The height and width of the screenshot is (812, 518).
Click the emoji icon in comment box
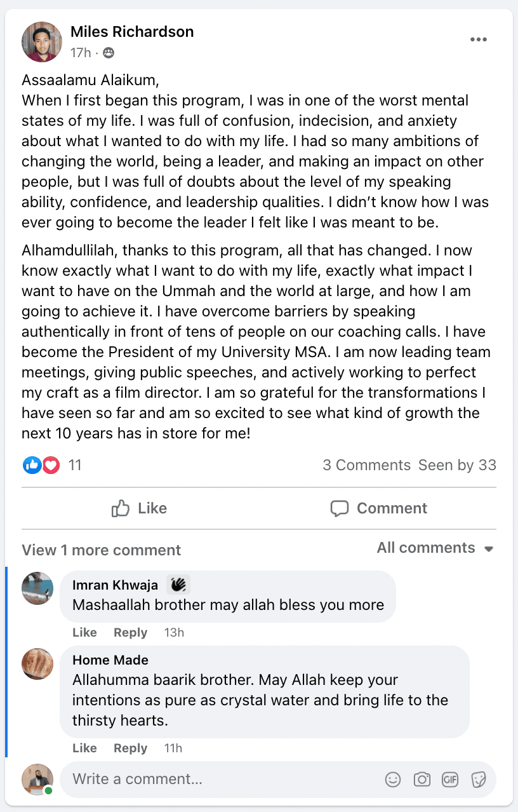(394, 780)
